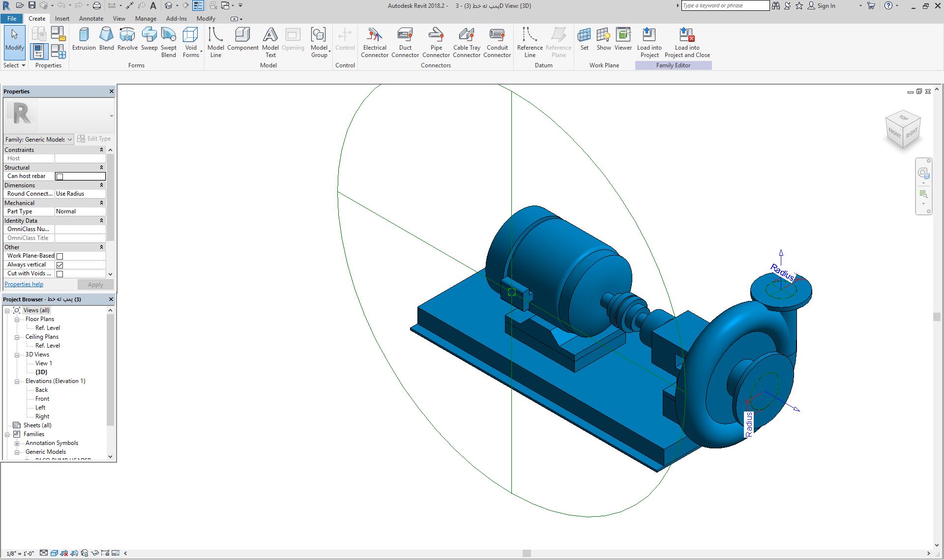
Task: Click the Type a keyword search field
Action: (725, 5)
